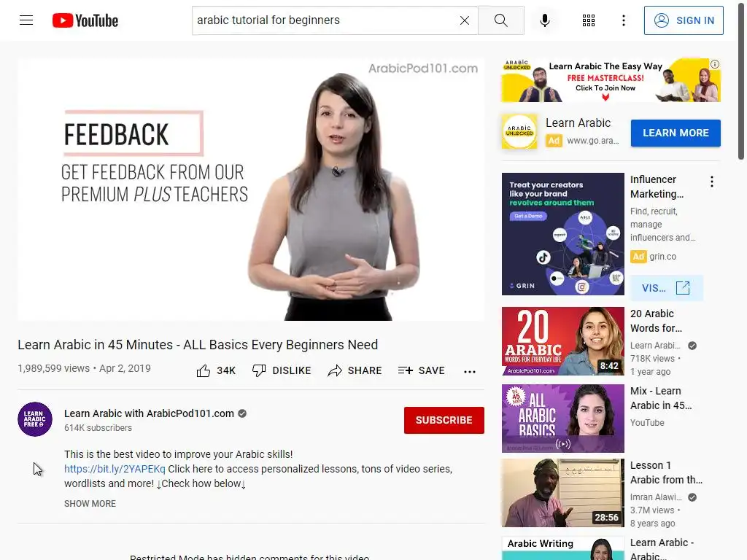
Task: Go to the YouTube home logo
Action: click(x=85, y=20)
